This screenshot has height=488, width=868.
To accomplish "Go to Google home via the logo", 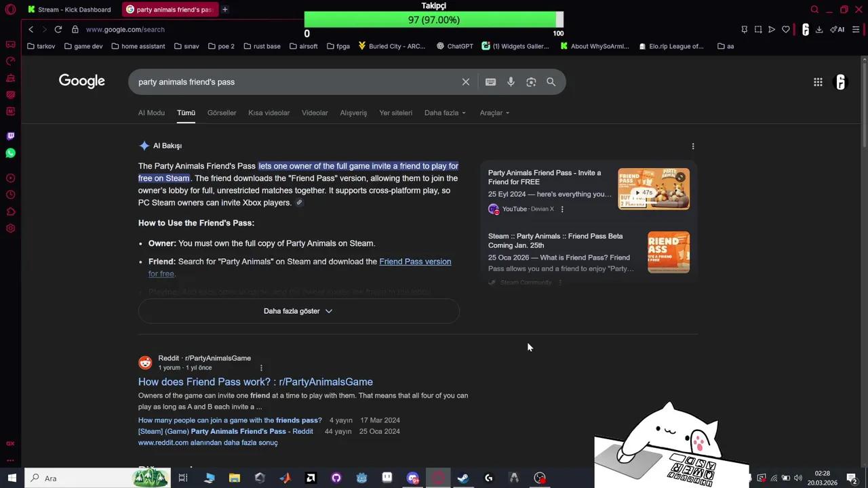I will 82,81.
